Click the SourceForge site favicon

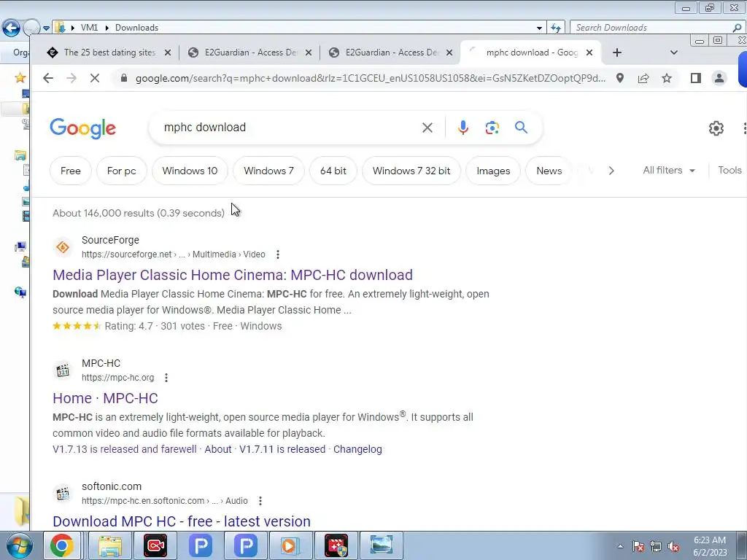tap(63, 247)
